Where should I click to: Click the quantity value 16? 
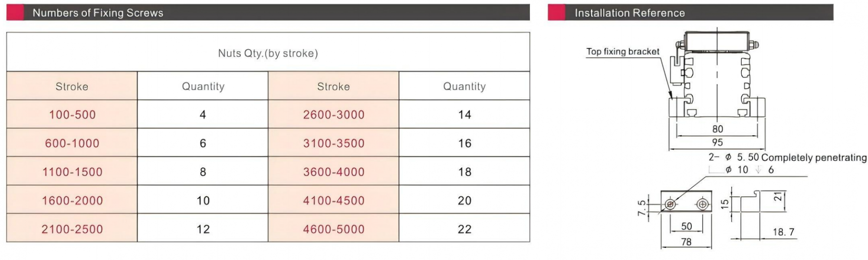464,143
